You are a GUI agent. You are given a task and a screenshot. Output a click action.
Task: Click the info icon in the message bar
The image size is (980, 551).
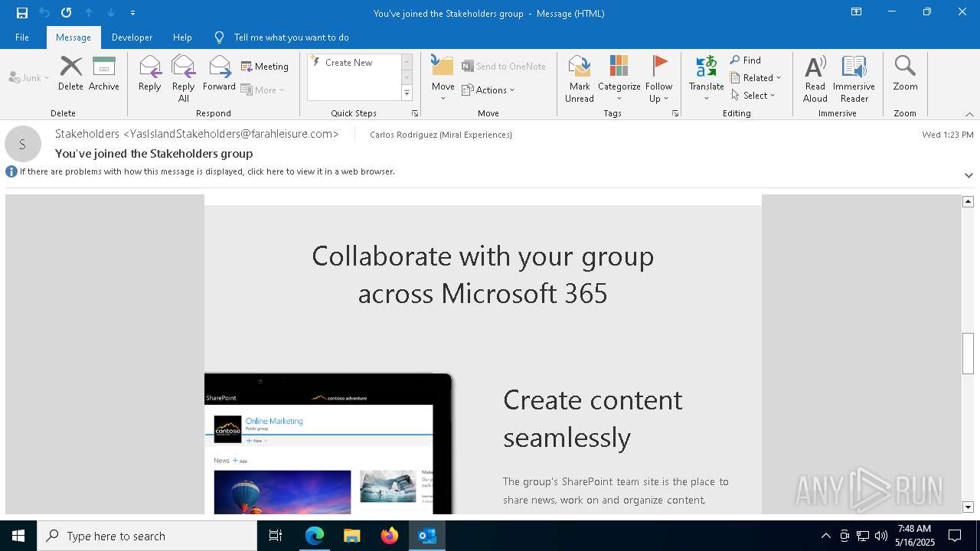click(x=11, y=171)
